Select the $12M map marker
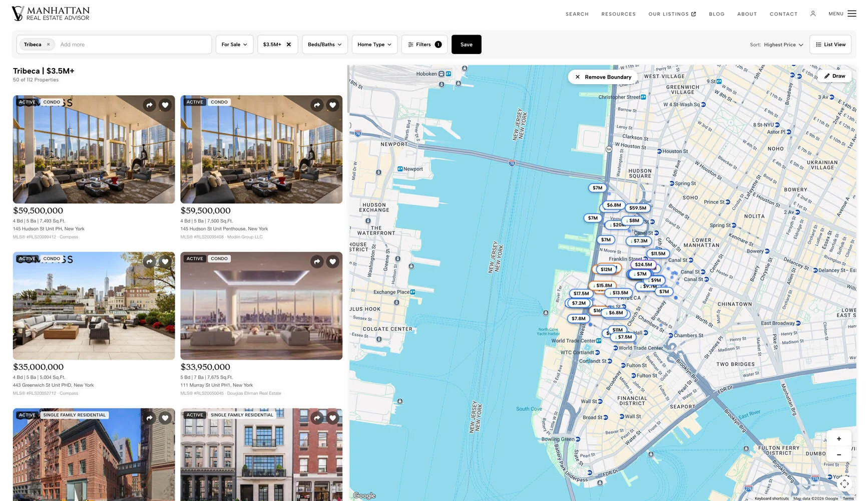 pos(606,270)
